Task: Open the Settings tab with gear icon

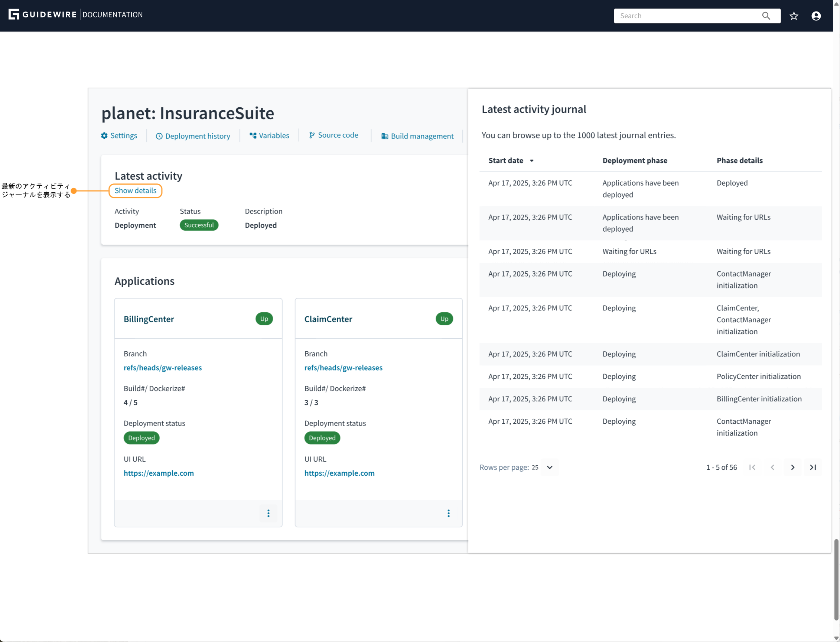Action: (119, 136)
